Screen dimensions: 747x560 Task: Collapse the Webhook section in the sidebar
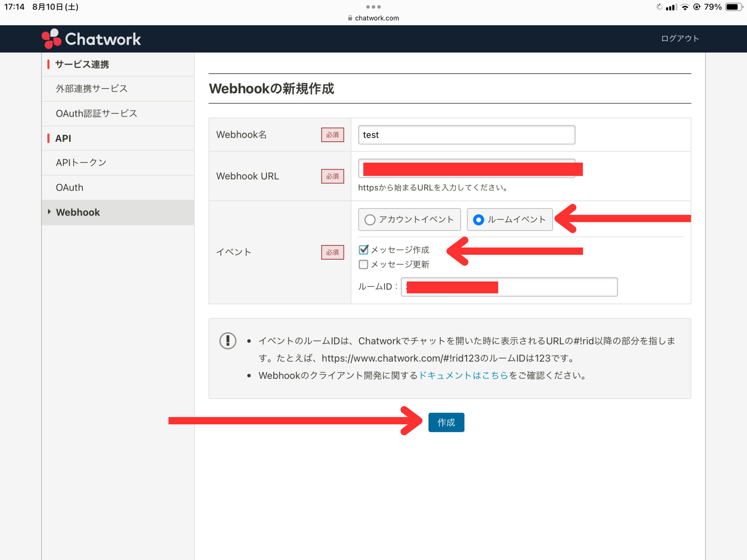[x=50, y=212]
